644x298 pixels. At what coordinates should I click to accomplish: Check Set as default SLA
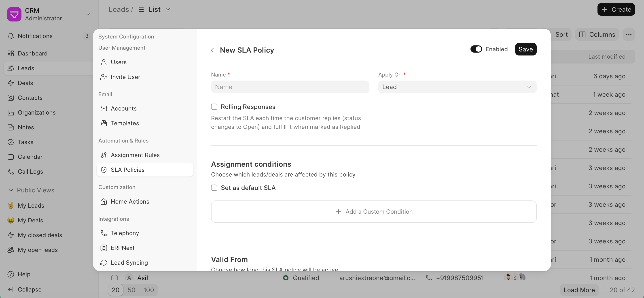coord(214,188)
